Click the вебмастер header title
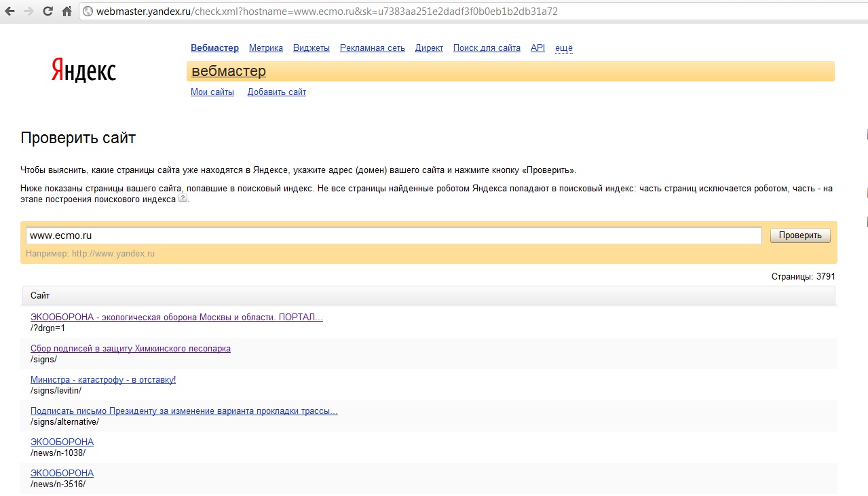Screen dimensions: 868x496 [x=229, y=71]
